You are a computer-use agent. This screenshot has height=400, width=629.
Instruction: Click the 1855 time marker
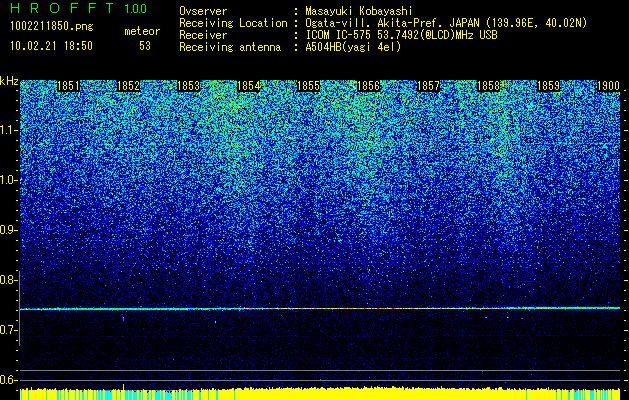(x=308, y=86)
